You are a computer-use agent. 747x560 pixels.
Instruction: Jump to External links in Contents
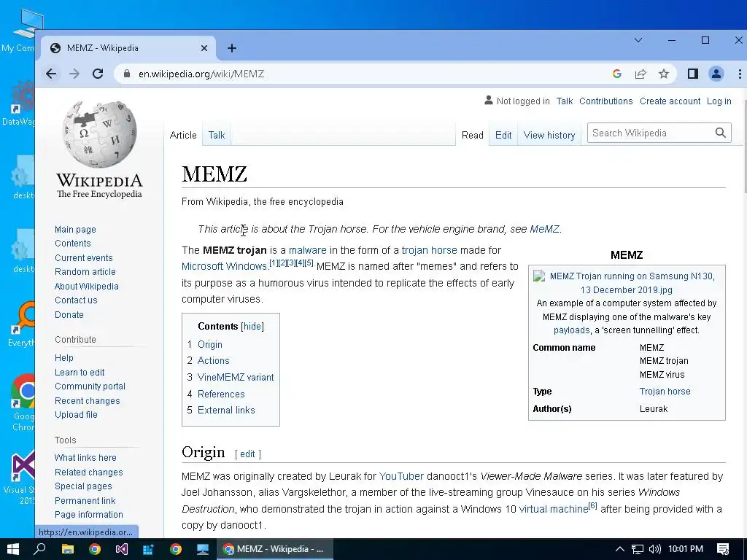click(226, 410)
